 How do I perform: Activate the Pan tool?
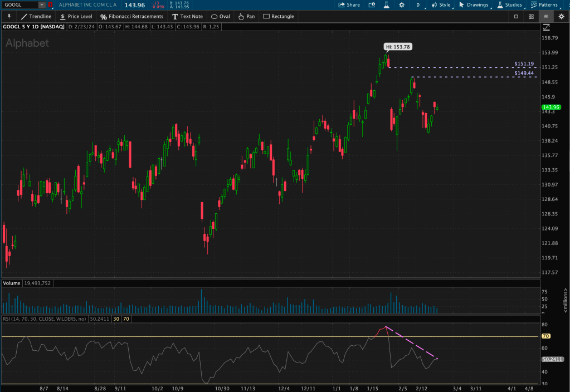246,16
